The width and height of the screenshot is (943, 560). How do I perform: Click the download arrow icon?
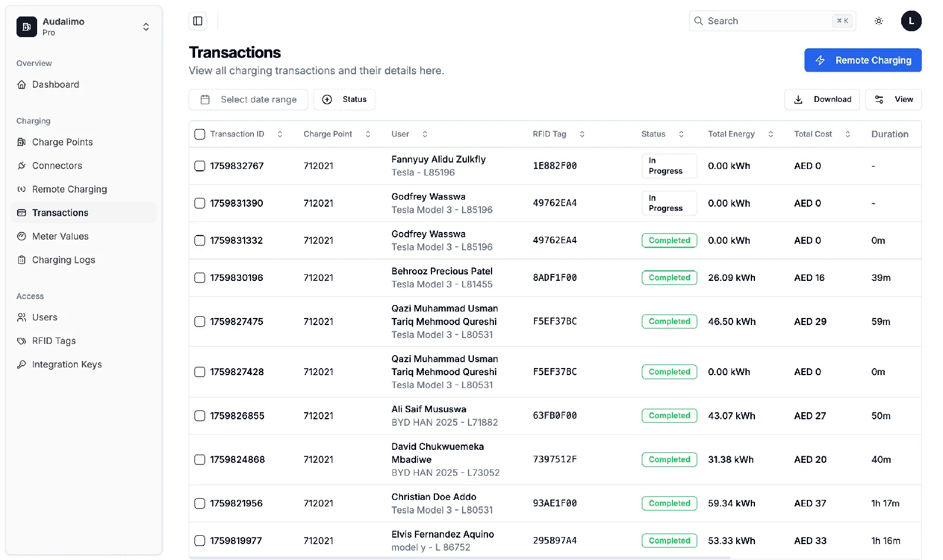pyautogui.click(x=798, y=100)
